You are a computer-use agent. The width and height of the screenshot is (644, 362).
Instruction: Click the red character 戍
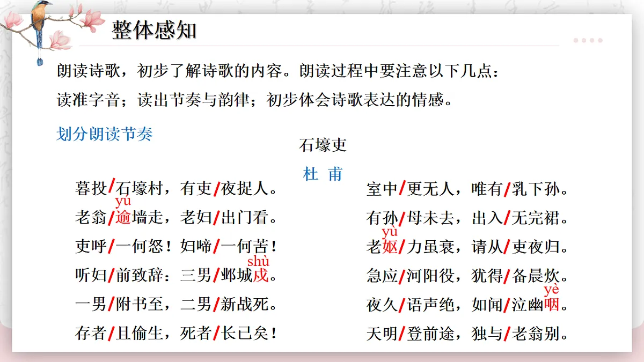(260, 276)
